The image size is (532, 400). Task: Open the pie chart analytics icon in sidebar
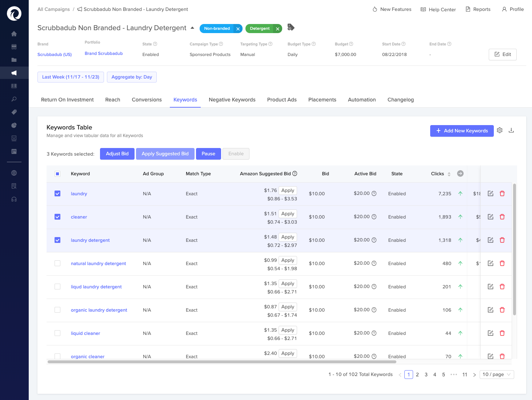(14, 125)
